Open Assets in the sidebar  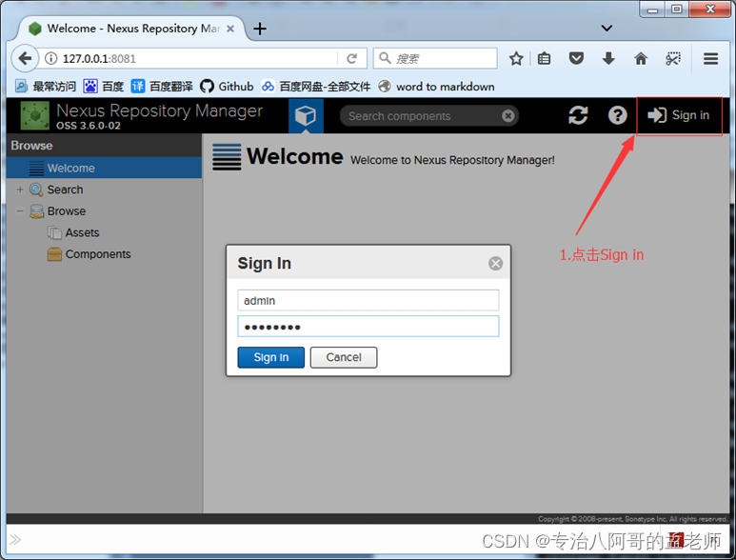tap(82, 232)
